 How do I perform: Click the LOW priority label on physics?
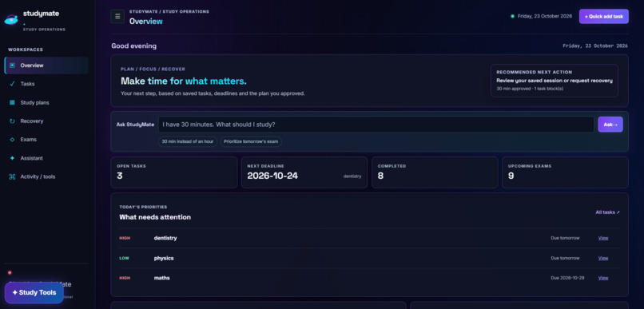tap(124, 258)
